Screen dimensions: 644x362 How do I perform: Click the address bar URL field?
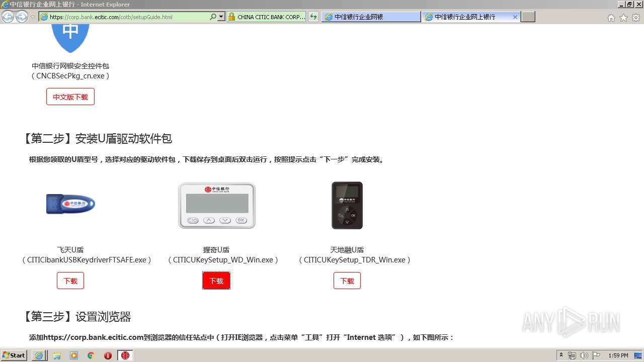(x=124, y=17)
